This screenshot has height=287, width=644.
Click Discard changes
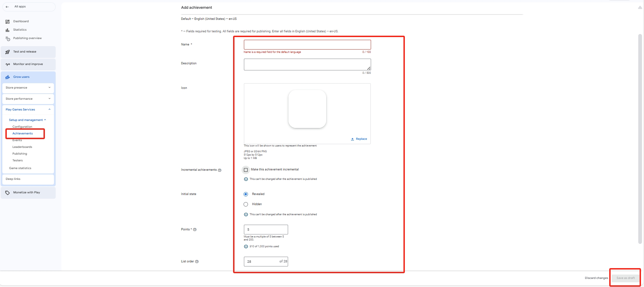pos(596,278)
